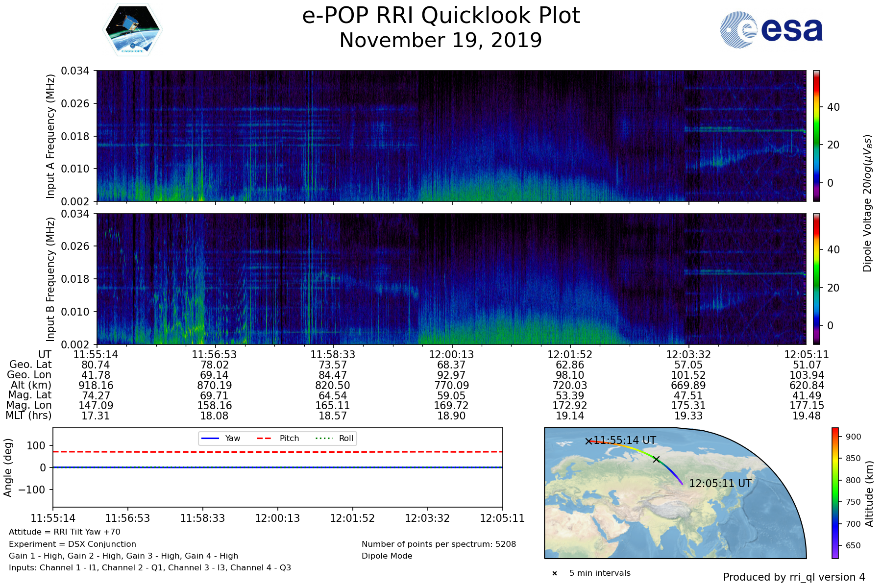Click the 'Produced by rri_ql version 4' text

point(794,577)
